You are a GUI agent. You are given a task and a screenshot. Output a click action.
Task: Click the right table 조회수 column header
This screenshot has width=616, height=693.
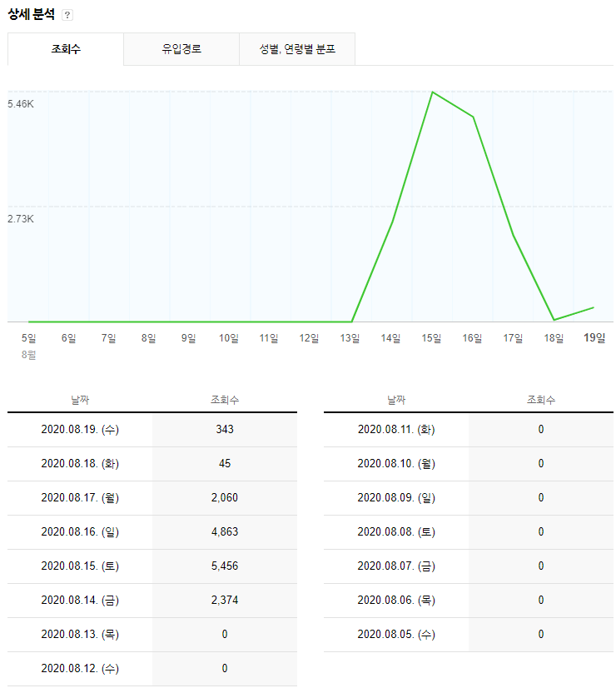point(541,400)
